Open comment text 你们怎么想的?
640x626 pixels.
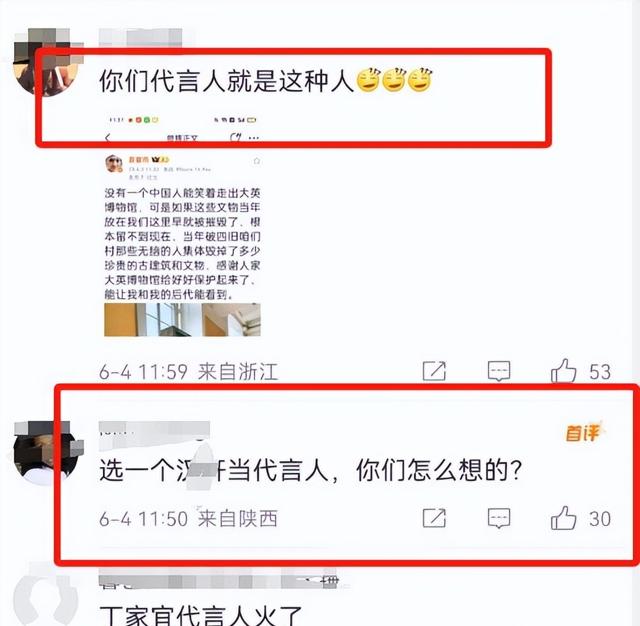coord(439,470)
